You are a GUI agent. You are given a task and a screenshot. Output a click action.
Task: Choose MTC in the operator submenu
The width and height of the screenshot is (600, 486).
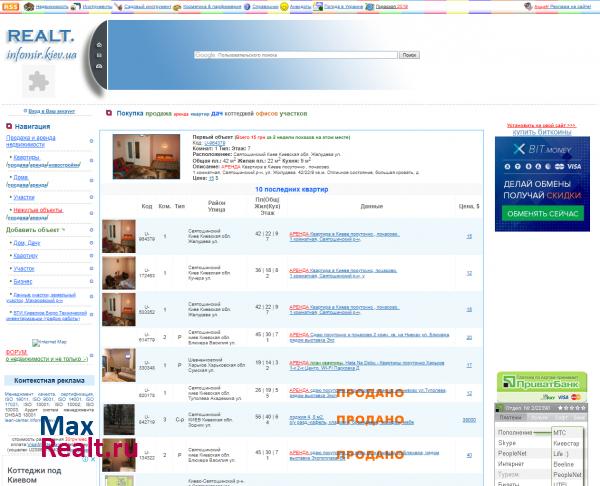559,433
